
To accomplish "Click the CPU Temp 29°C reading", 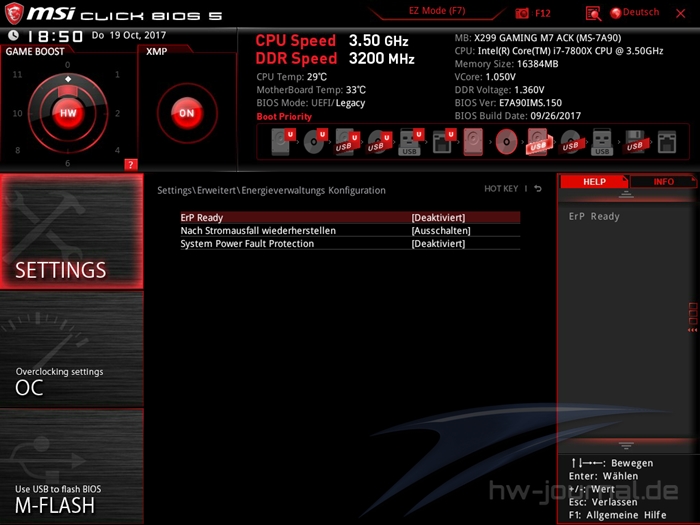I will [292, 77].
